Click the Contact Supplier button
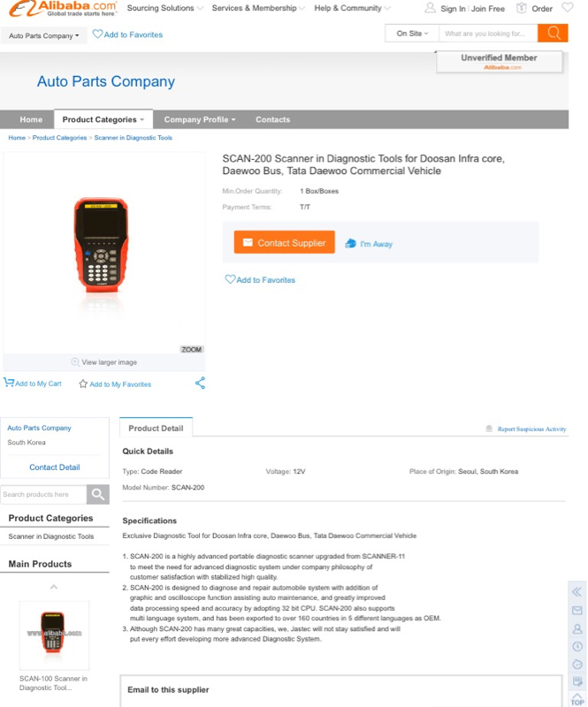 pos(285,242)
